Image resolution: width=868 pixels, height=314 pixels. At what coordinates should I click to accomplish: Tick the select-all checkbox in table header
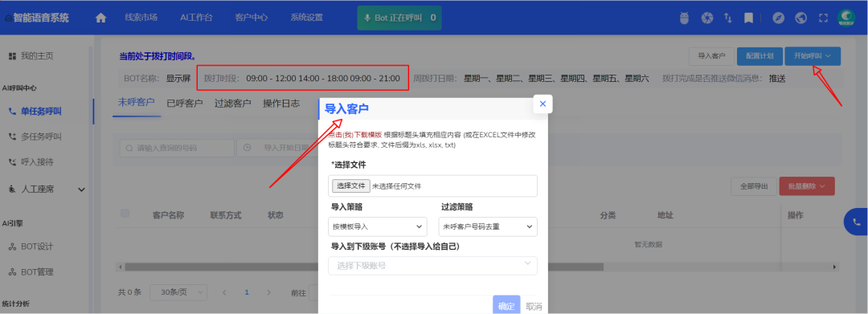click(125, 214)
